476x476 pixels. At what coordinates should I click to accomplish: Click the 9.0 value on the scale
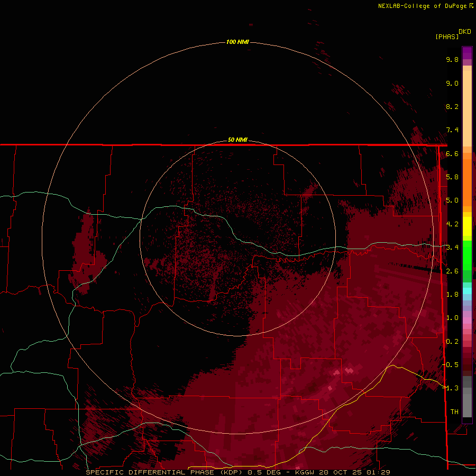click(452, 83)
